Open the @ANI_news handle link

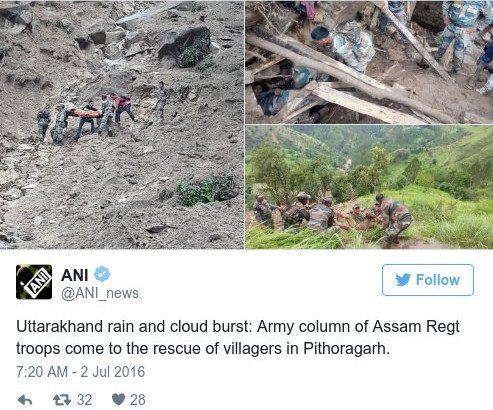pyautogui.click(x=100, y=294)
